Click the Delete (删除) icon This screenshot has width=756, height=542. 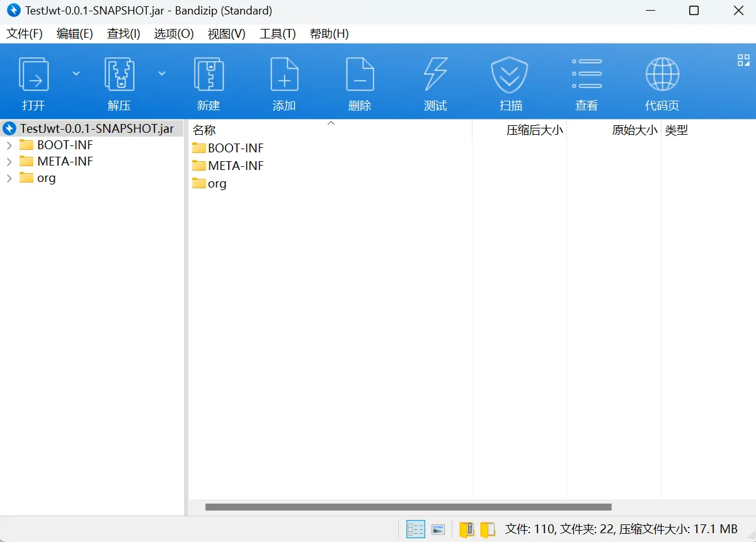[x=360, y=74]
